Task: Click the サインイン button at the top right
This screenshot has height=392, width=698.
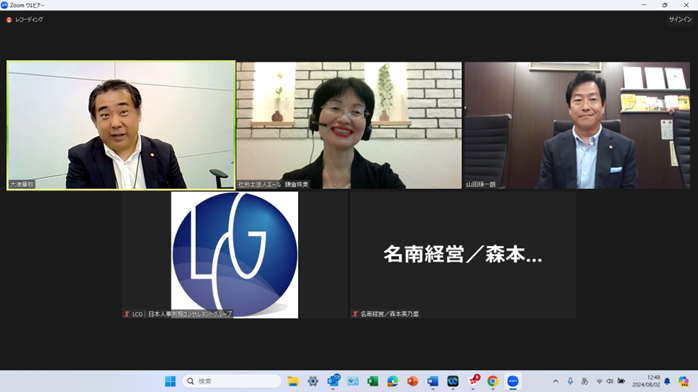Action: [x=680, y=20]
